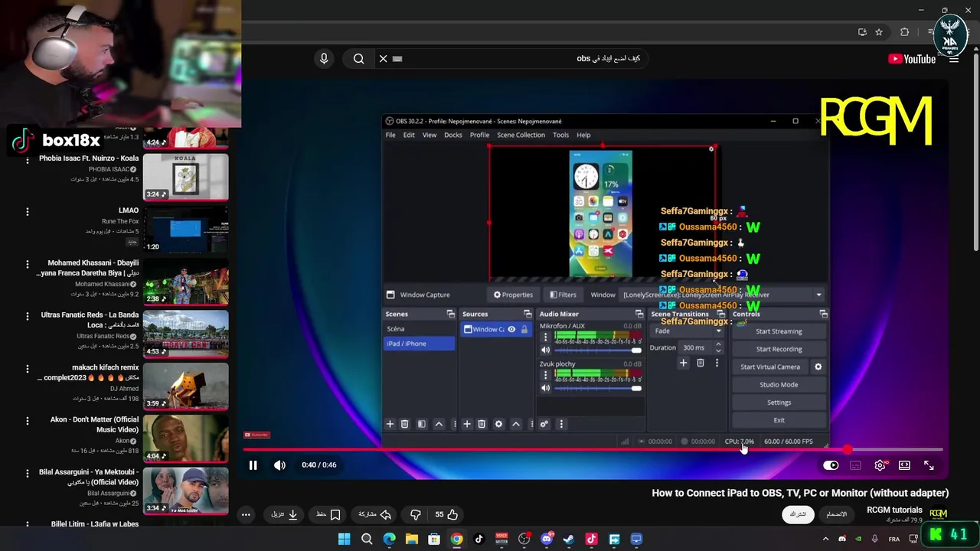Add a scene with the Scenes plus icon
This screenshot has width=980, height=551.
[390, 424]
